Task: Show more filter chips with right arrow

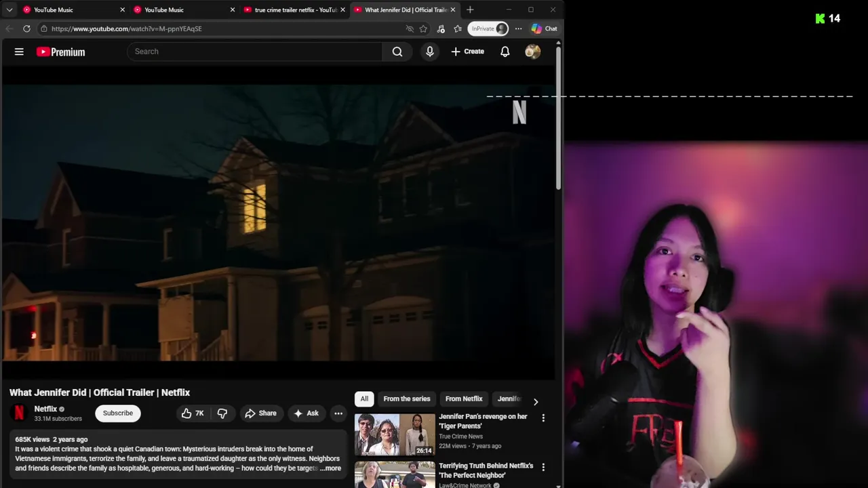Action: (x=536, y=401)
